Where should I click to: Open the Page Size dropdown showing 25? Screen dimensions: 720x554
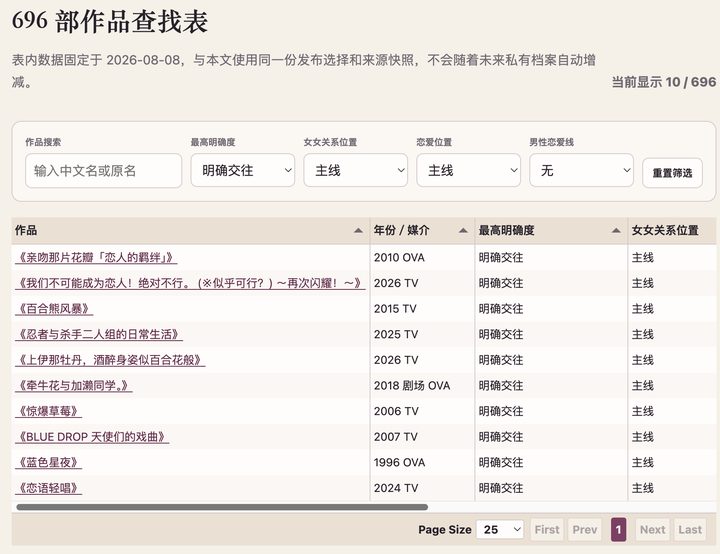click(500, 530)
